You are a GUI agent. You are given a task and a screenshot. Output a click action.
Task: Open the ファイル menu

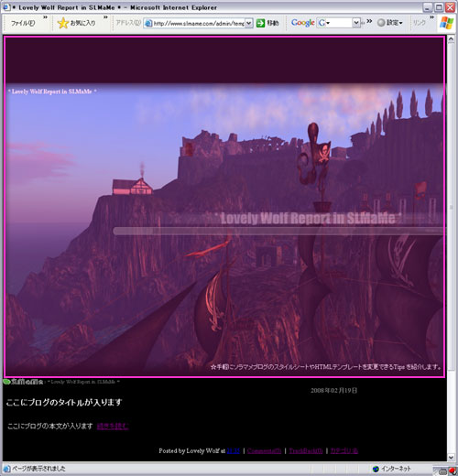(x=23, y=23)
